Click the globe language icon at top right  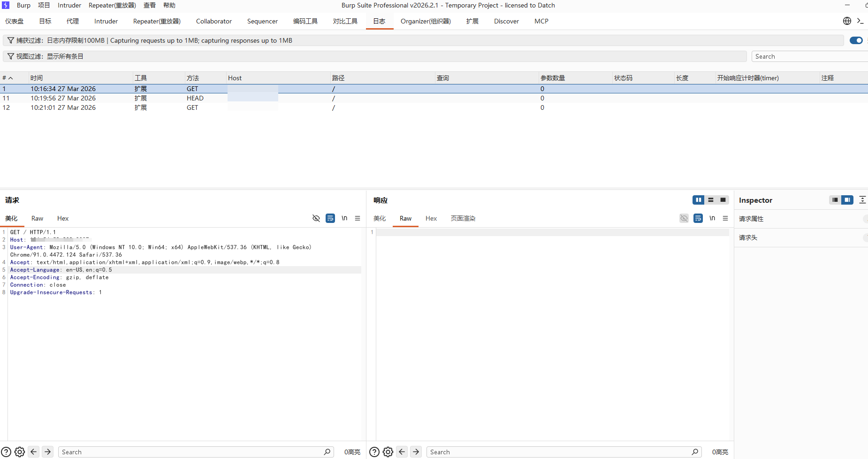point(847,21)
